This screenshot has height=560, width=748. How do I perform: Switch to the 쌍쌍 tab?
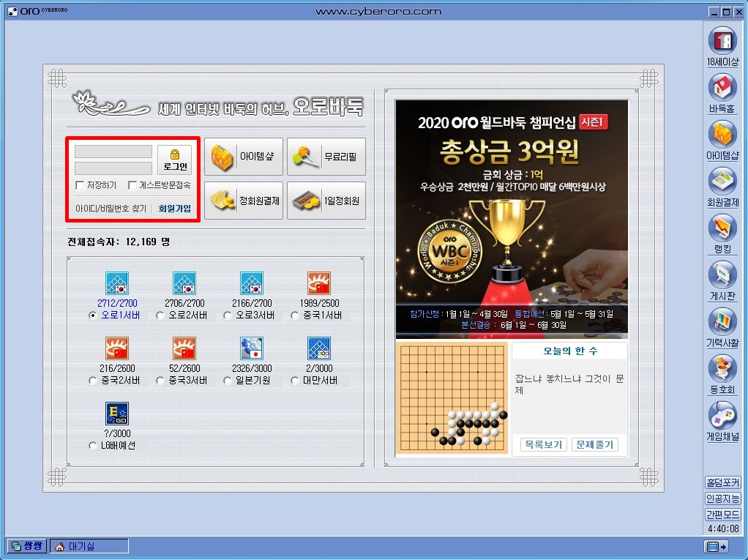[27, 546]
